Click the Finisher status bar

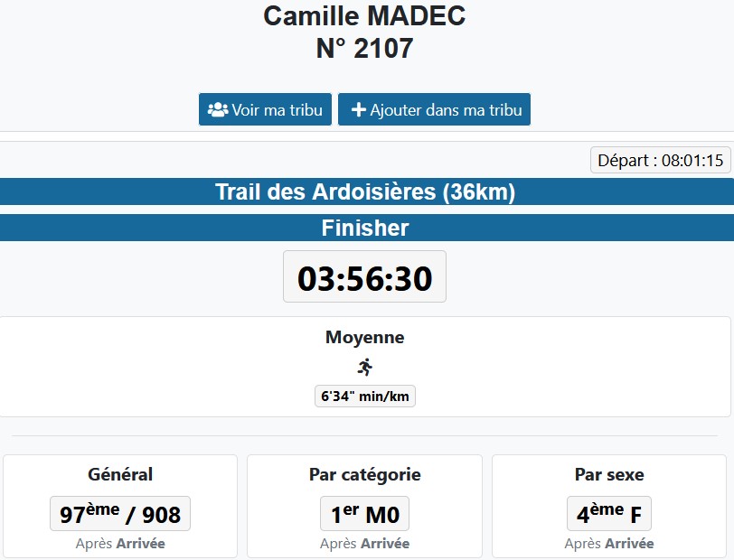pyautogui.click(x=365, y=229)
